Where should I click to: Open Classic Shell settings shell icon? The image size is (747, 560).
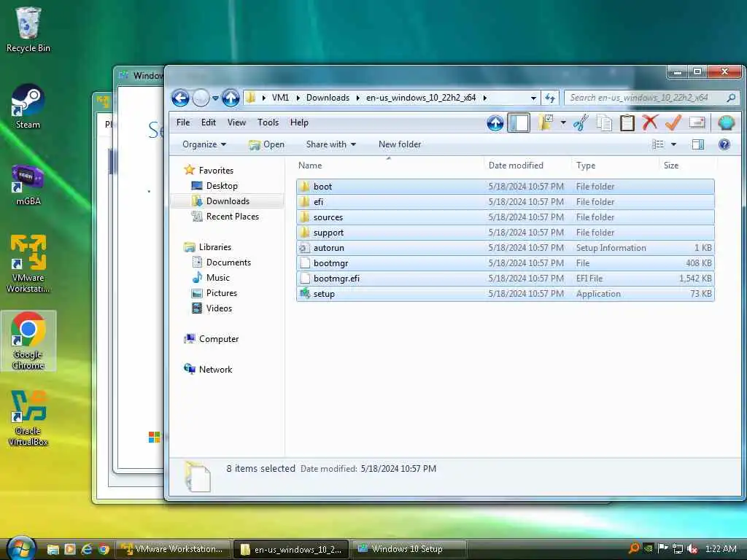click(726, 122)
